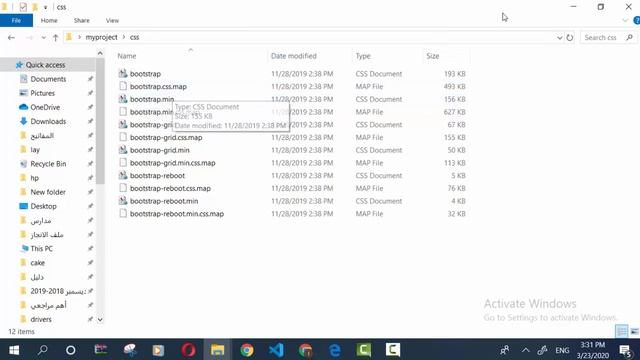Show hidden system tray icons

pyautogui.click(x=525, y=350)
